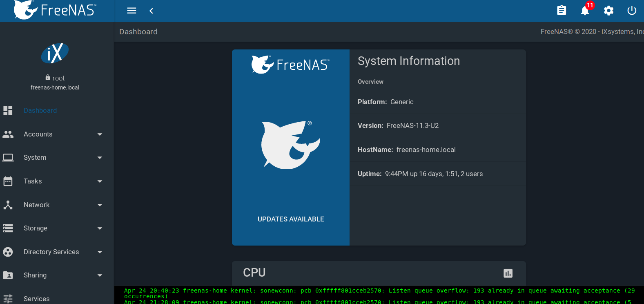Expand the Directory Services menu arrow
This screenshot has height=304, width=644.
coord(100,252)
